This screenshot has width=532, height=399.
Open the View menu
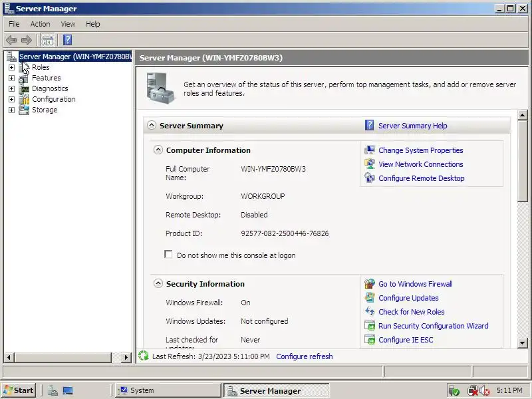68,24
